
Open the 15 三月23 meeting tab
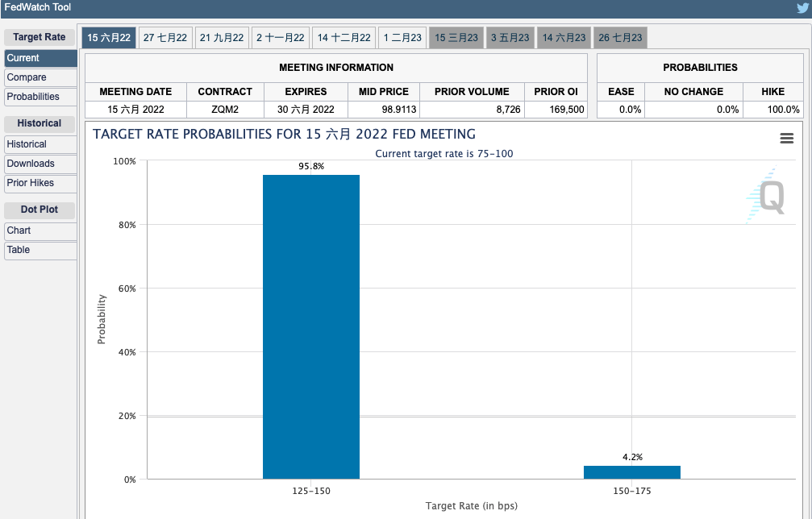456,38
